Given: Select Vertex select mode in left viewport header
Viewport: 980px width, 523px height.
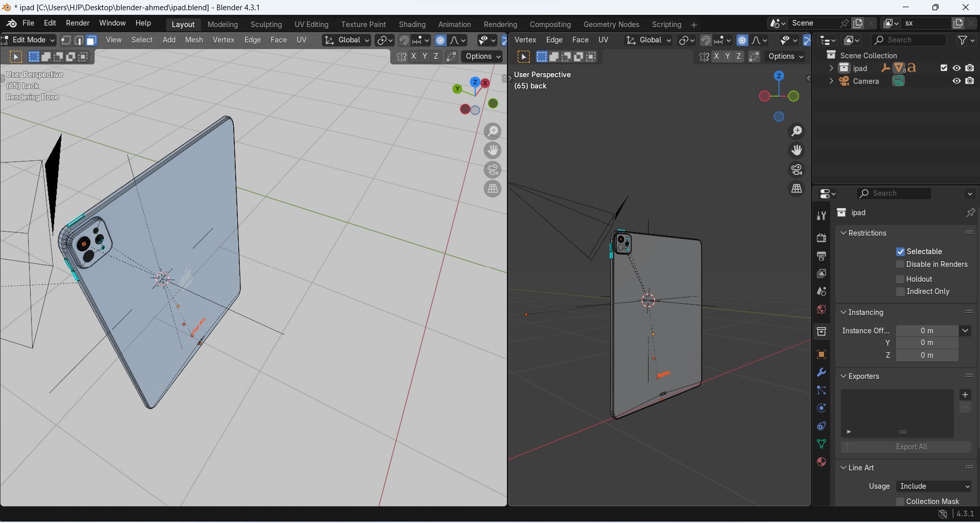Looking at the screenshot, I should 66,40.
